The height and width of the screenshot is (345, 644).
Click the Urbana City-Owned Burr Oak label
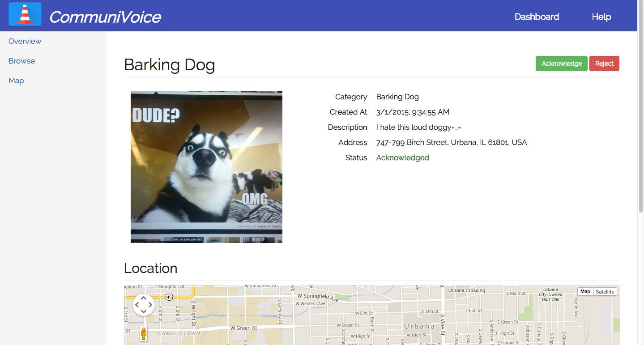tap(550, 294)
